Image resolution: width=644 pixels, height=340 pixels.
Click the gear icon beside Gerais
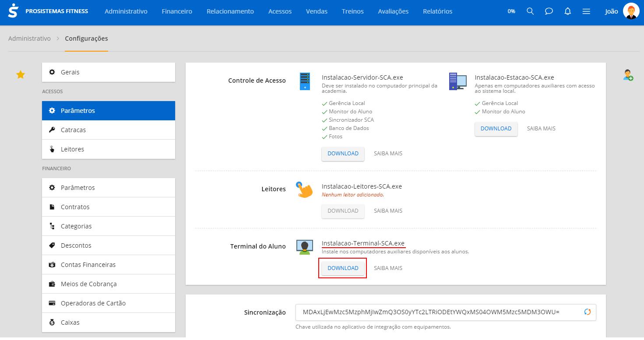click(52, 72)
